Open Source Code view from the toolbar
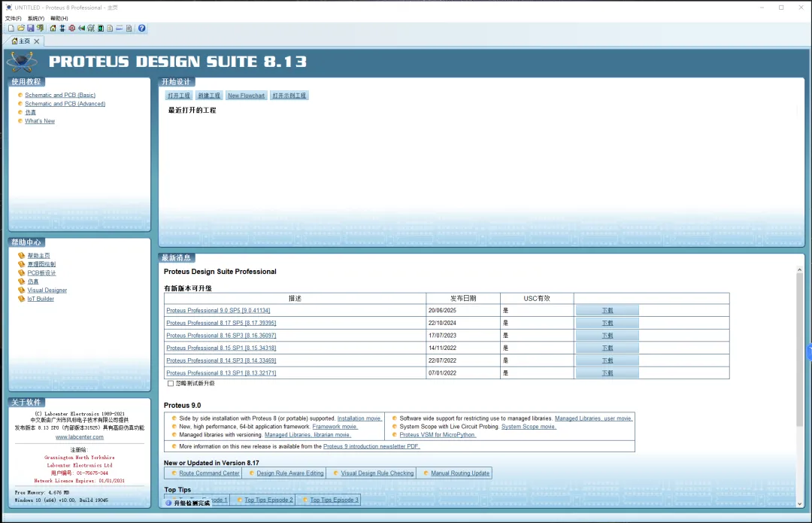812x523 pixels. coord(119,28)
